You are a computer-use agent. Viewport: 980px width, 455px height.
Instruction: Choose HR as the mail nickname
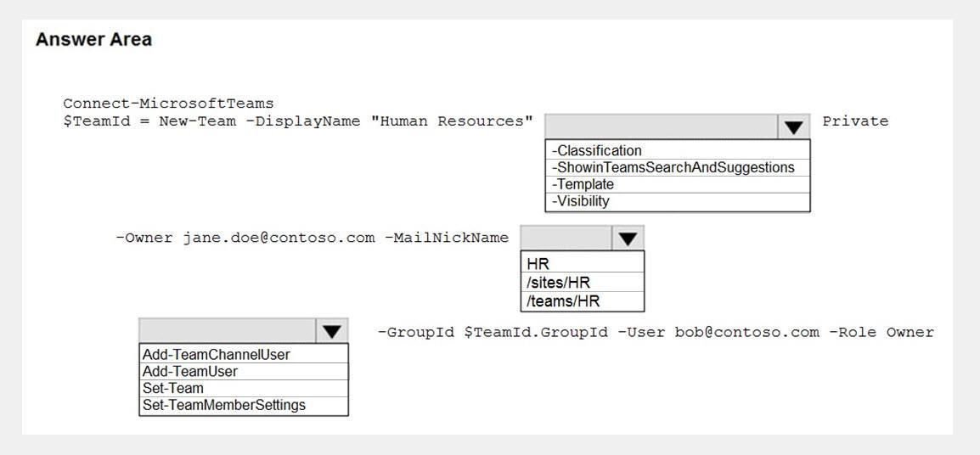(x=582, y=263)
